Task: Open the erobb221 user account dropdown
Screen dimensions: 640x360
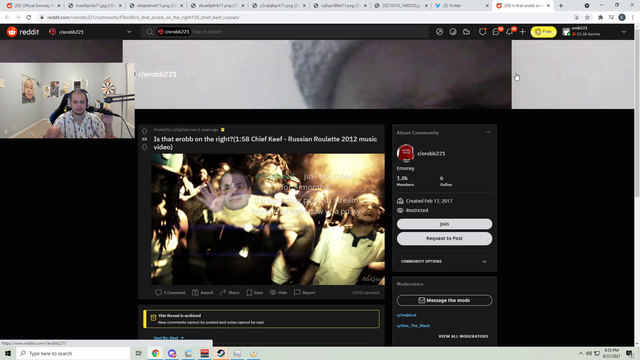Action: [x=594, y=32]
